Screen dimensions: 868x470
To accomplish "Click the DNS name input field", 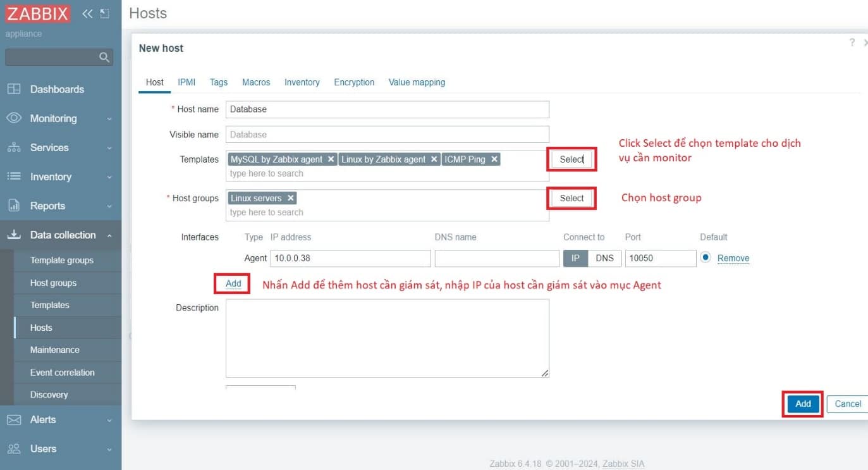I will point(497,258).
